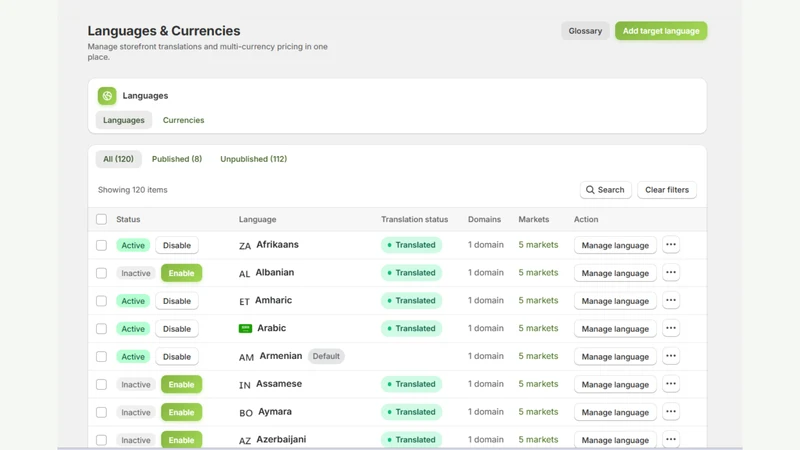Tick the select-all checkbox in header
Viewport: 800px width, 450px height.
[102, 219]
